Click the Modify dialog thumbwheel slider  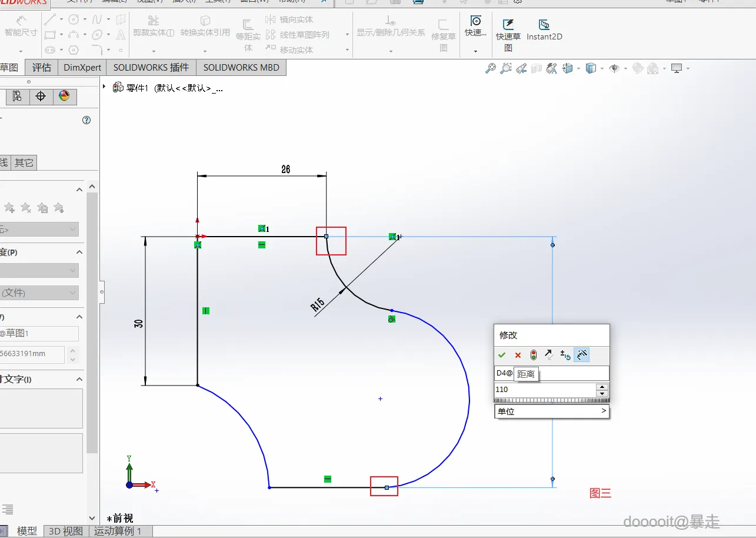551,400
